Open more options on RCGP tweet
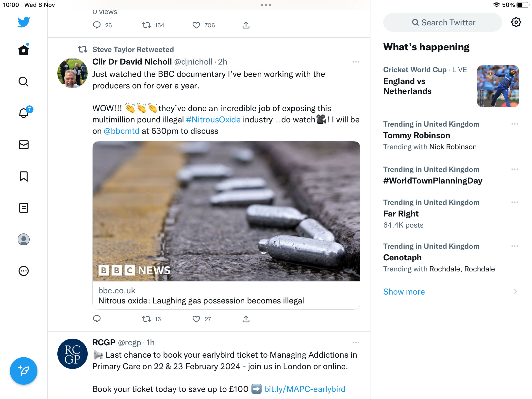This screenshot has height=399, width=532. [x=356, y=343]
